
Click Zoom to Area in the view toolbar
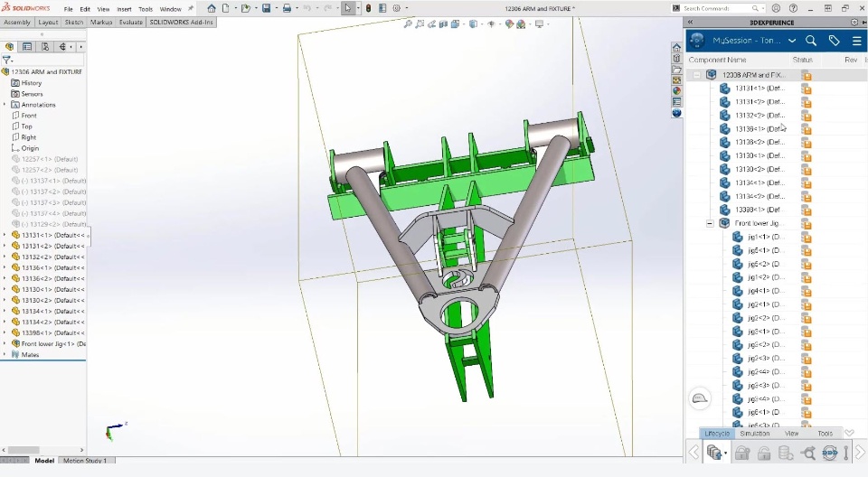[x=420, y=23]
